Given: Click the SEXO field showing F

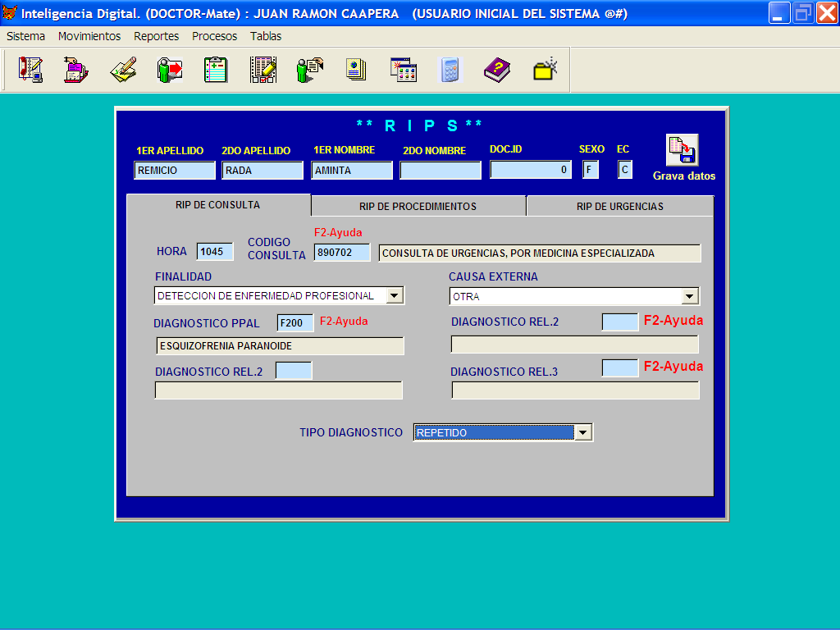Looking at the screenshot, I should tap(591, 170).
